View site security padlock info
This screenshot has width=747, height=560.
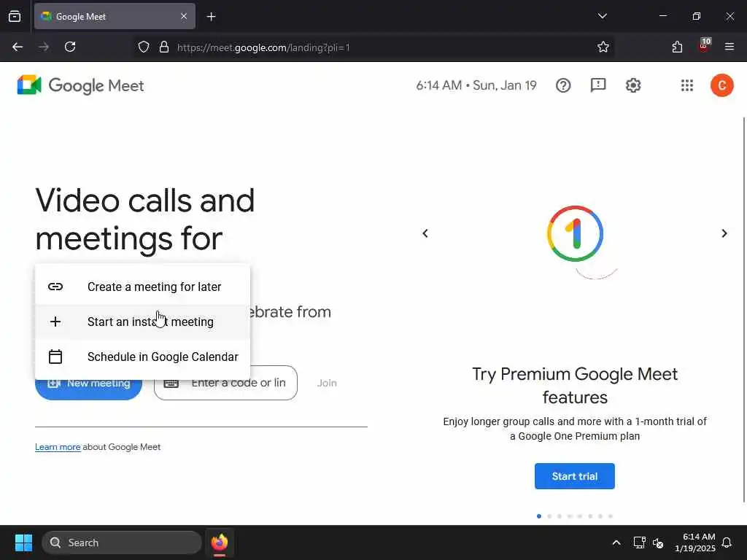164,47
